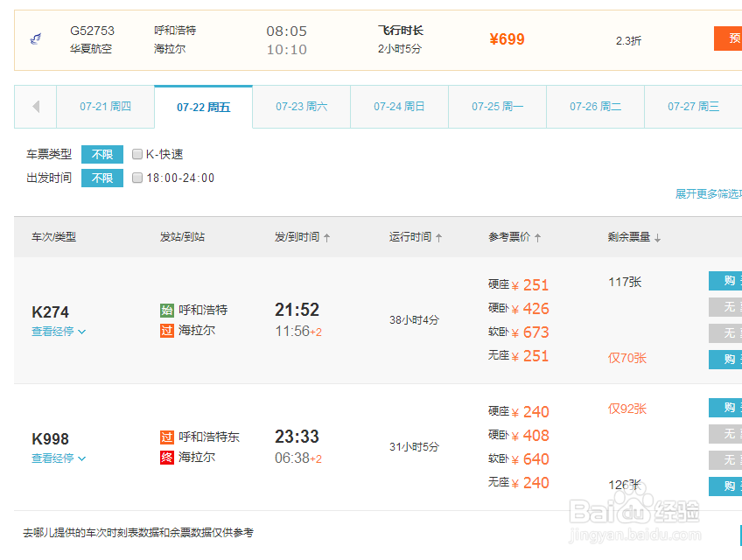Sort results by 参考票价 column header
This screenshot has height=560, width=742.
point(514,237)
